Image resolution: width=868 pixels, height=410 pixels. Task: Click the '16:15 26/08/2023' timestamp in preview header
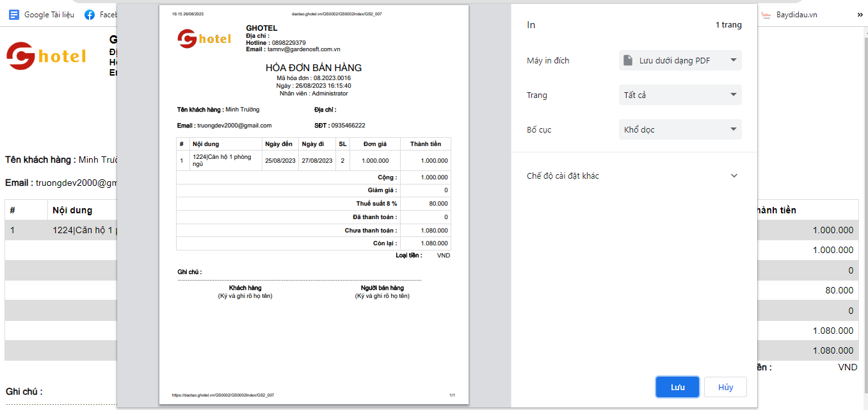click(x=188, y=13)
